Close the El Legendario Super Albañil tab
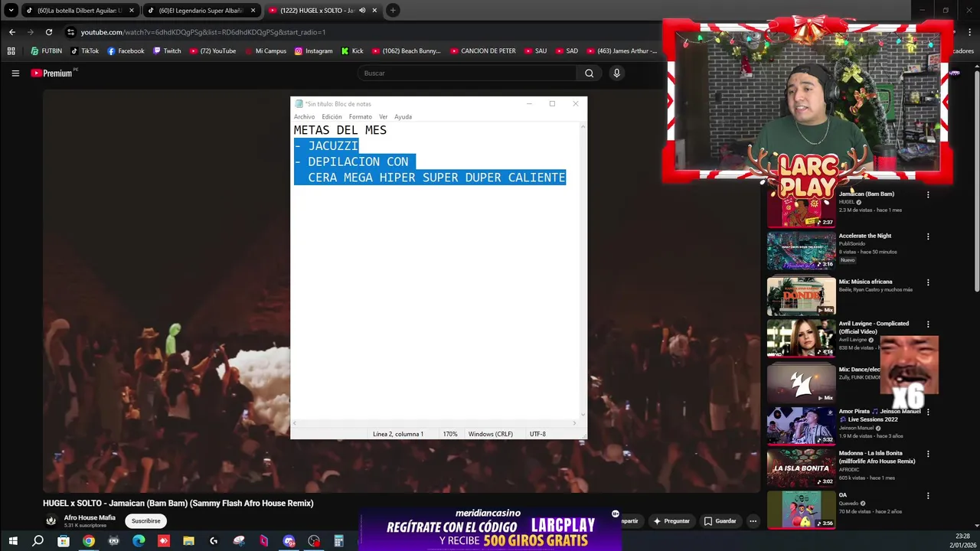 click(253, 11)
